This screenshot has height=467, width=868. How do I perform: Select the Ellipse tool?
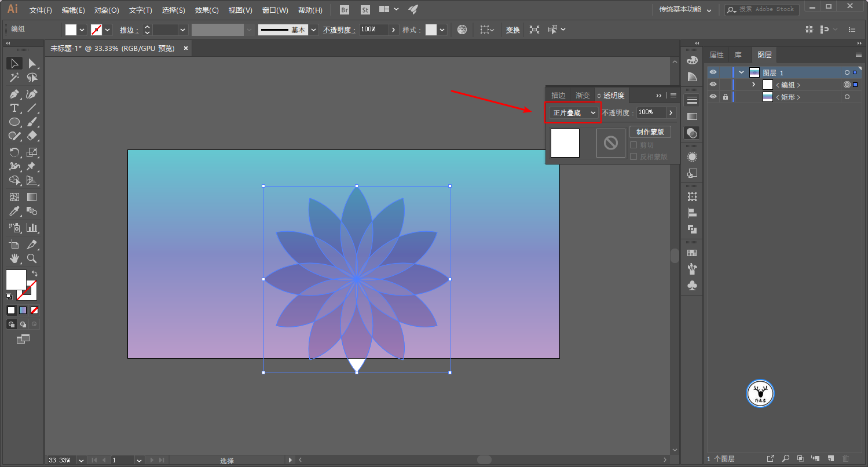tap(14, 122)
